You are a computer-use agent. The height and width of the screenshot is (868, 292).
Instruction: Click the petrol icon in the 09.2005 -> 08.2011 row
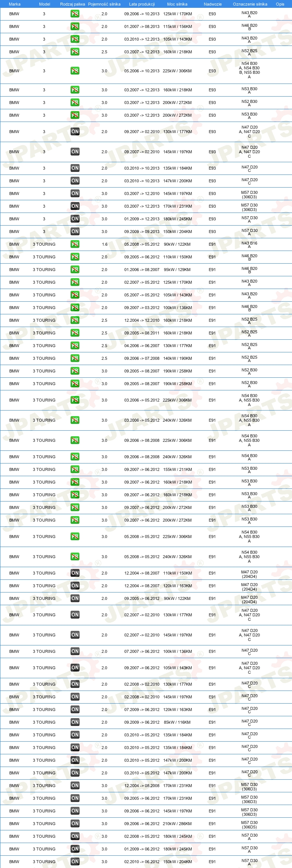click(x=75, y=333)
